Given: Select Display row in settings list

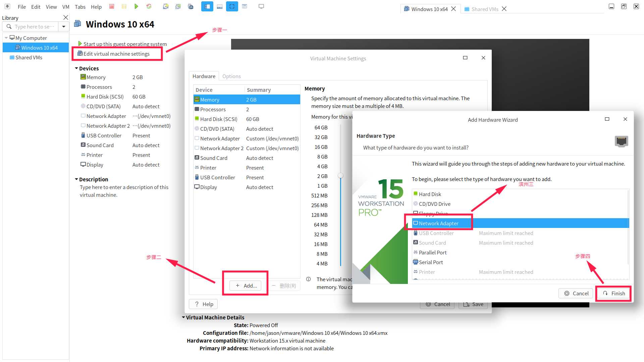Looking at the screenshot, I should [x=247, y=187].
